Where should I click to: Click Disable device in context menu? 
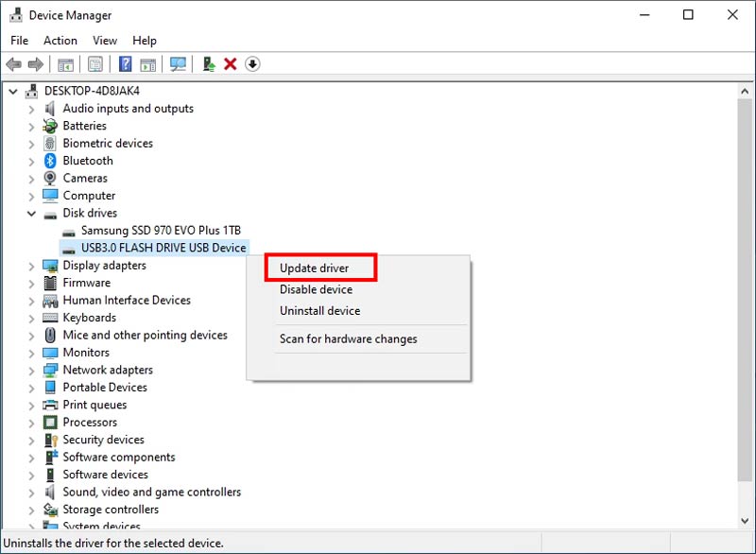[316, 289]
